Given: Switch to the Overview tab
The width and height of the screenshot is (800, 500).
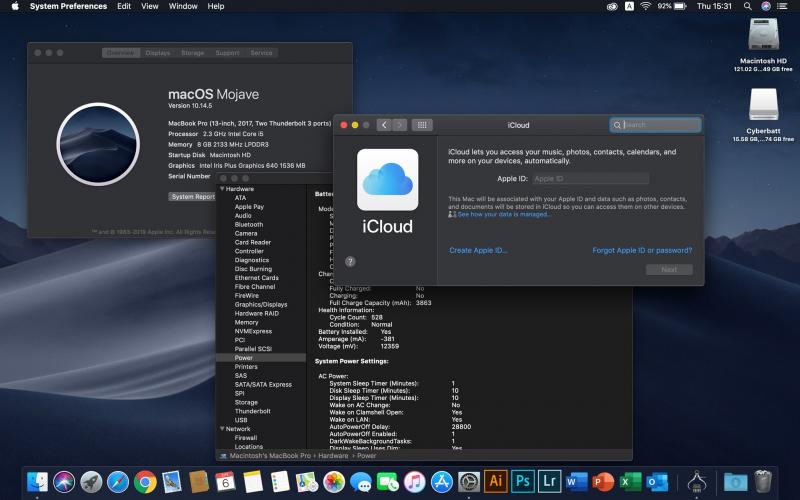Looking at the screenshot, I should pos(121,53).
